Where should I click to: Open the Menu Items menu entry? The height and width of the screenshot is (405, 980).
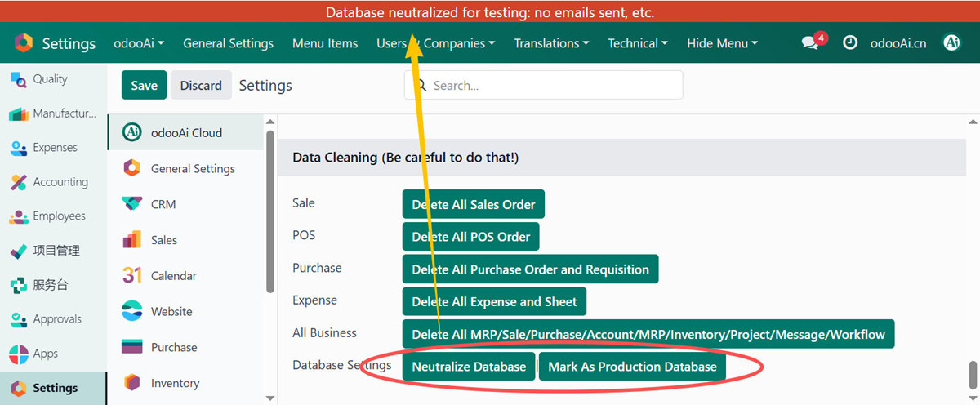[325, 43]
